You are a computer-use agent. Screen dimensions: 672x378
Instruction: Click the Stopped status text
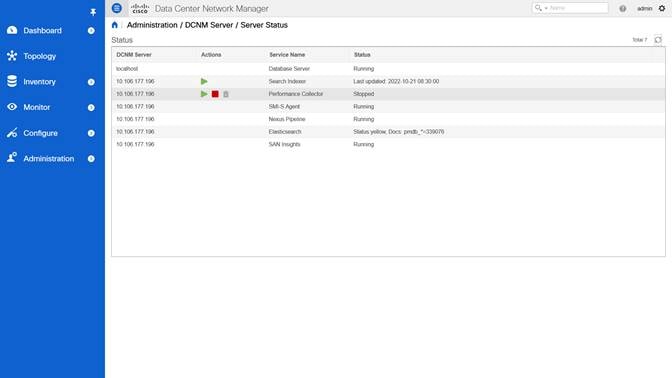point(363,94)
